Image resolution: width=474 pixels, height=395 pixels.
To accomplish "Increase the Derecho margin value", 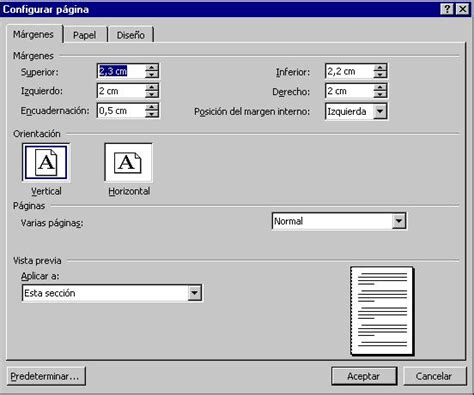I will pyautogui.click(x=380, y=87).
